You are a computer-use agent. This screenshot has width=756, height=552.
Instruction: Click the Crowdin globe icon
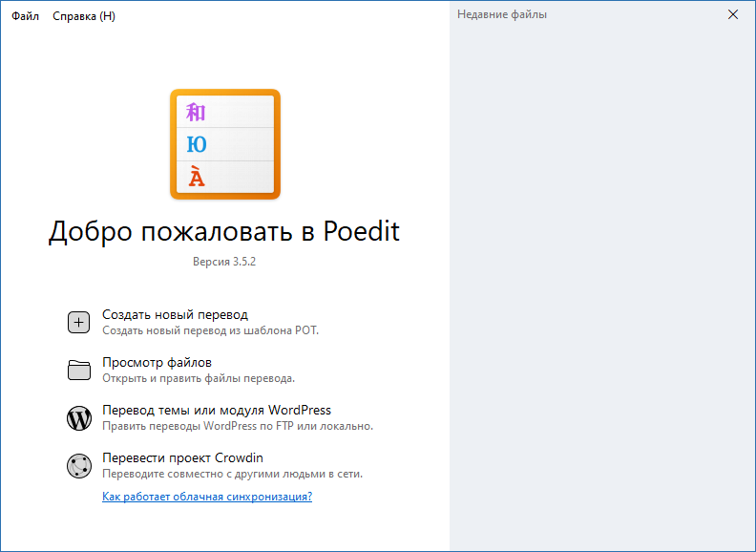point(79,466)
